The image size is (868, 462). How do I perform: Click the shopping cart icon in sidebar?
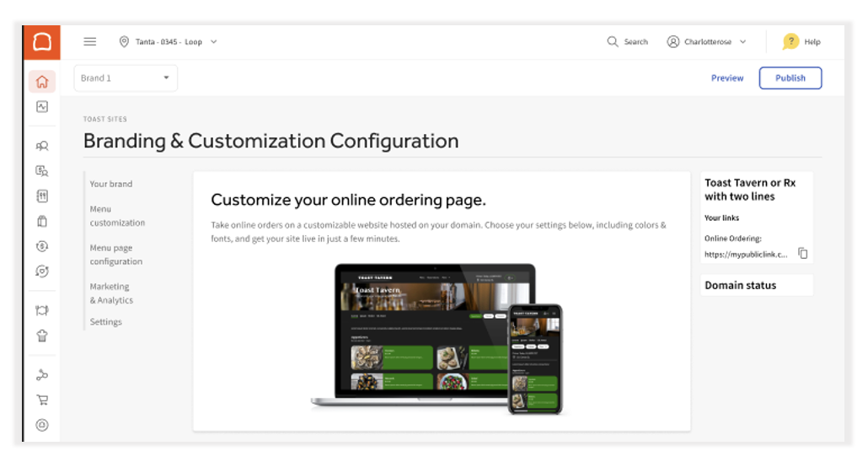42,400
